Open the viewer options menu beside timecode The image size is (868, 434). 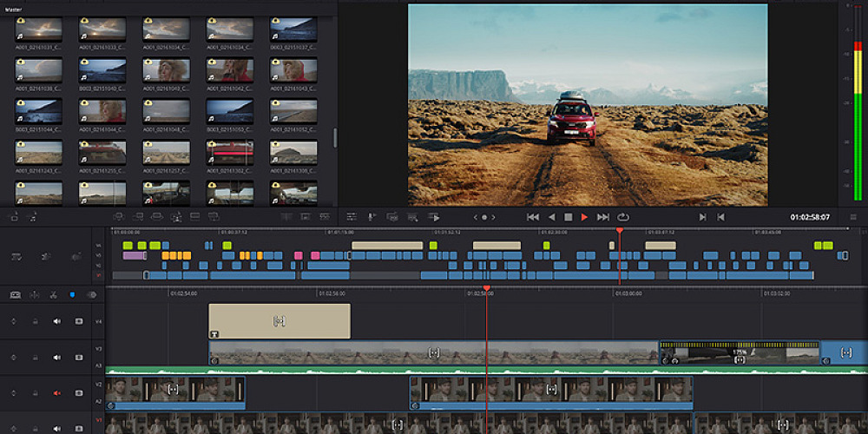(853, 217)
